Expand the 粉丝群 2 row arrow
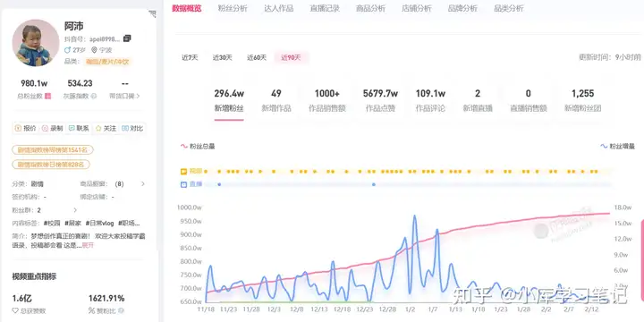This screenshot has height=322, width=644. 75,210
